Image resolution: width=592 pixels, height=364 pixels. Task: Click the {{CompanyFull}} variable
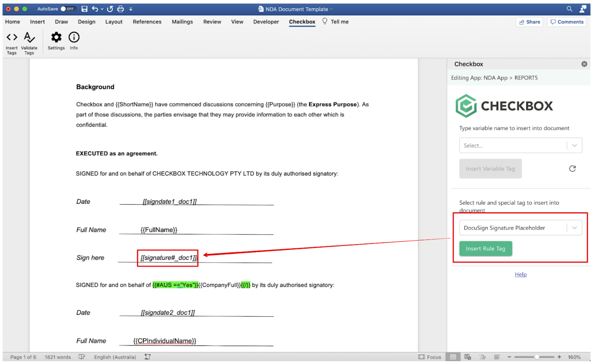[x=220, y=285]
